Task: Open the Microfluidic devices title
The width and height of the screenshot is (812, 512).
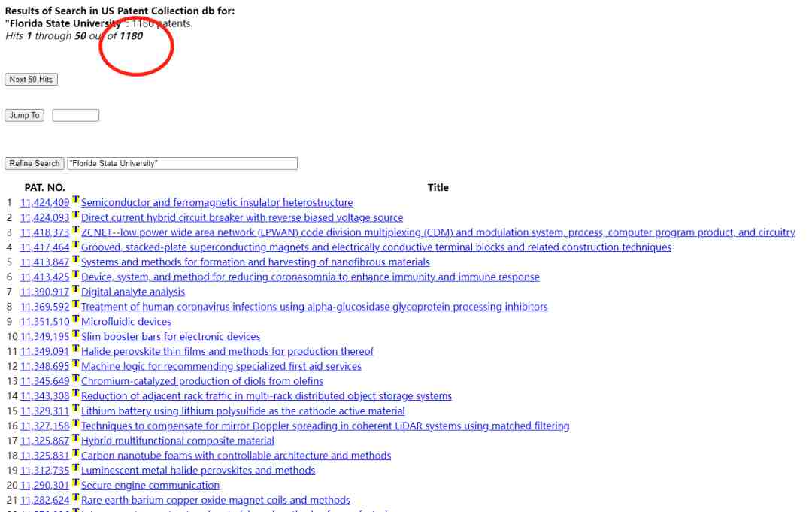Action: [126, 322]
